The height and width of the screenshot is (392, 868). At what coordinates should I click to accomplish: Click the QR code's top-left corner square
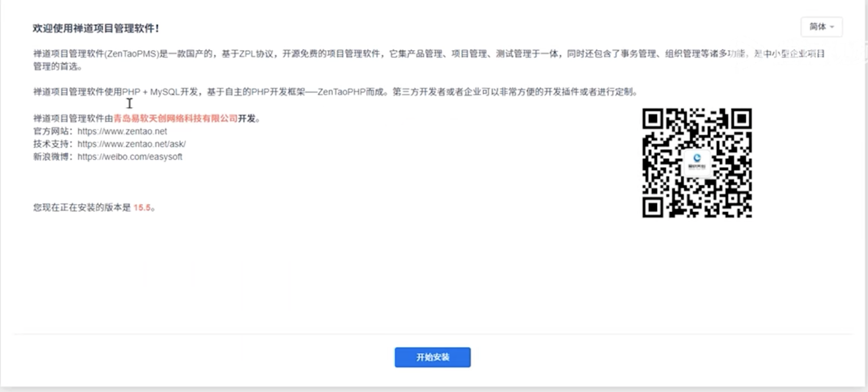pos(653,119)
